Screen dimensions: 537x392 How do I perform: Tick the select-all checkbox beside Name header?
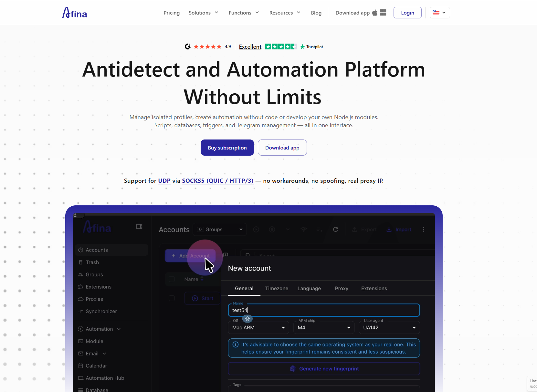point(172,279)
